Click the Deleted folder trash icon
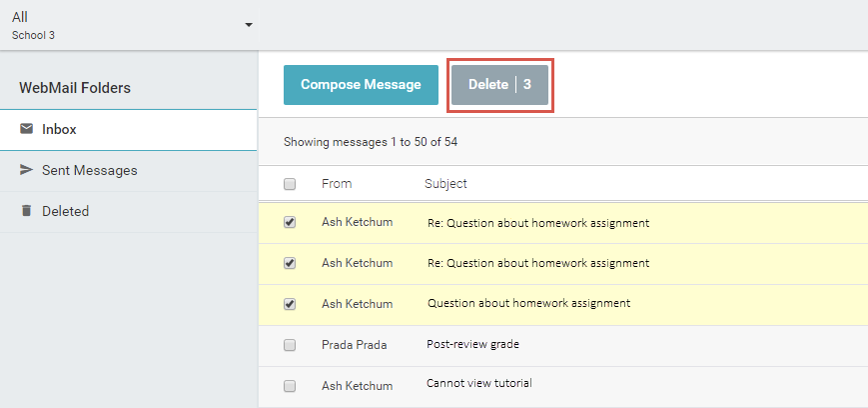 (x=26, y=211)
